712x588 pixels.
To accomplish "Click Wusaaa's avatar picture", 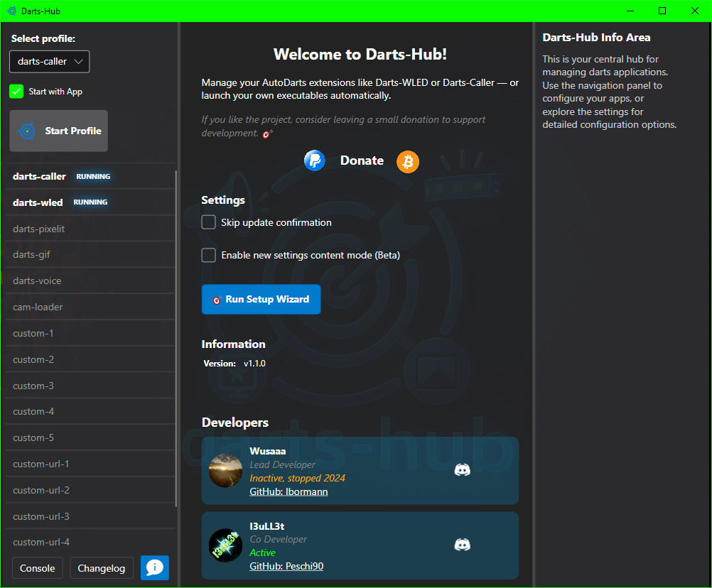I will click(x=225, y=471).
